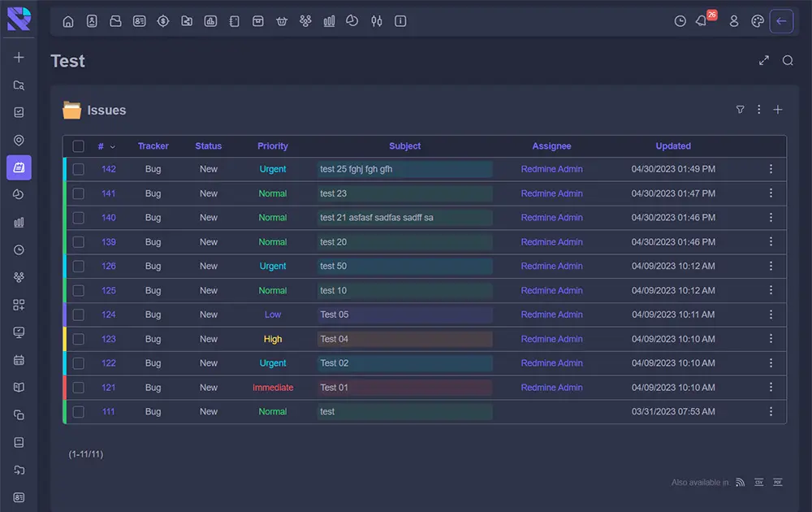The image size is (812, 512).
Task: Open the Issues filter funnel
Action: pos(740,110)
